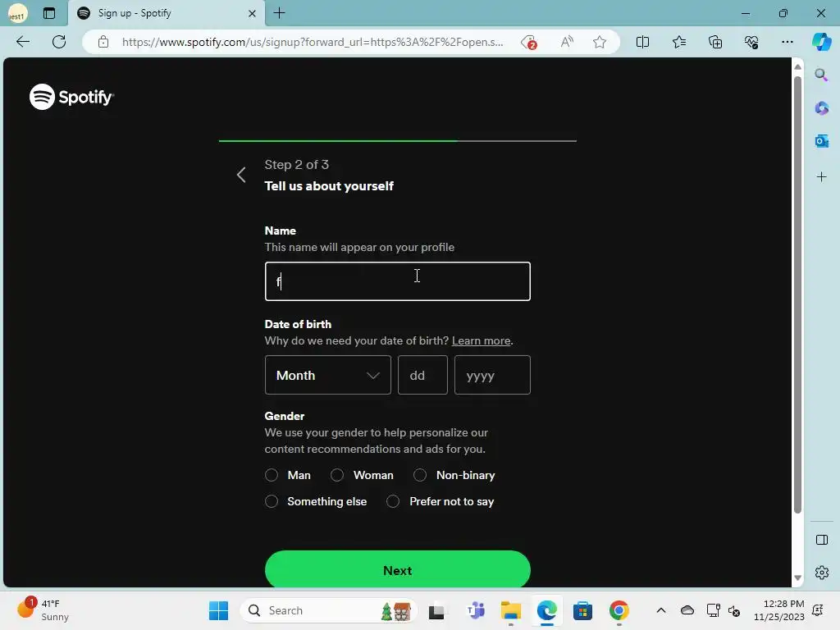Activate Read aloud icon in address bar
This screenshot has width=840, height=630.
tap(567, 42)
